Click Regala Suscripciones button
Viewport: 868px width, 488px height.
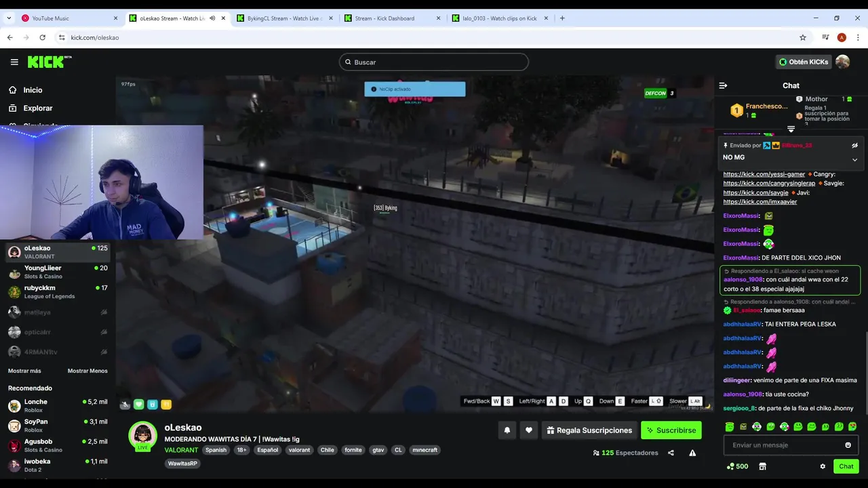pyautogui.click(x=589, y=430)
